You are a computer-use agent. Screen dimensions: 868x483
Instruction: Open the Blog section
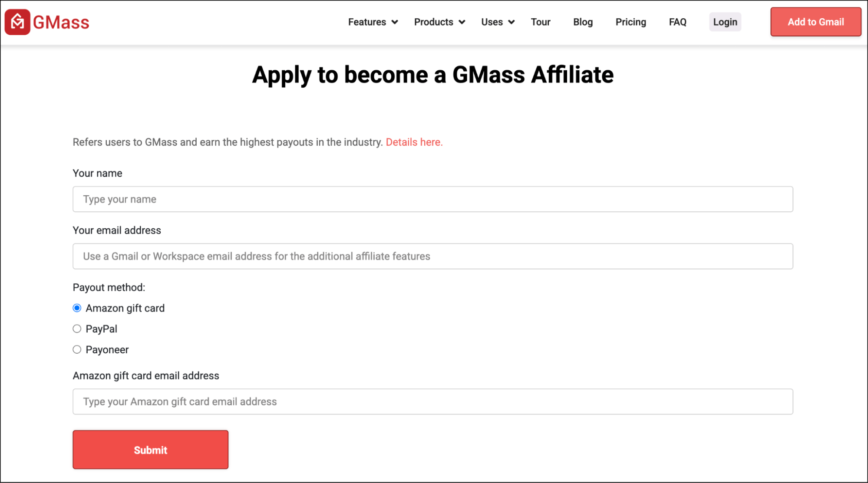pos(582,22)
